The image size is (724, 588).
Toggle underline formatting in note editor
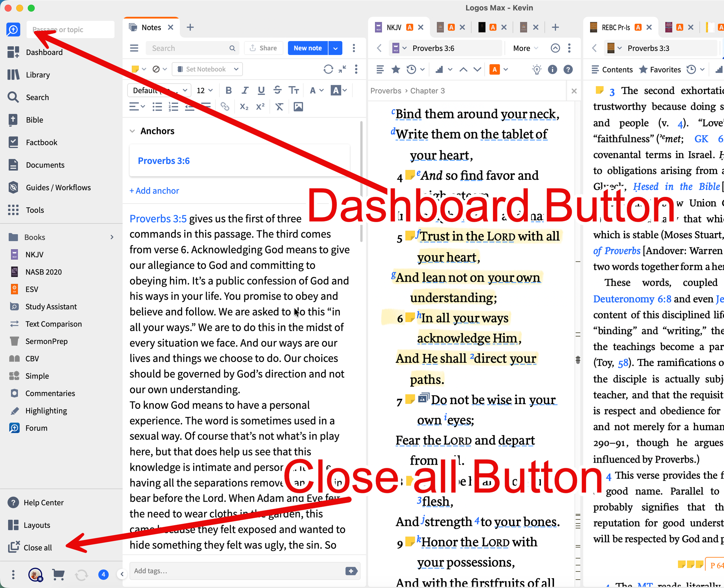click(261, 90)
